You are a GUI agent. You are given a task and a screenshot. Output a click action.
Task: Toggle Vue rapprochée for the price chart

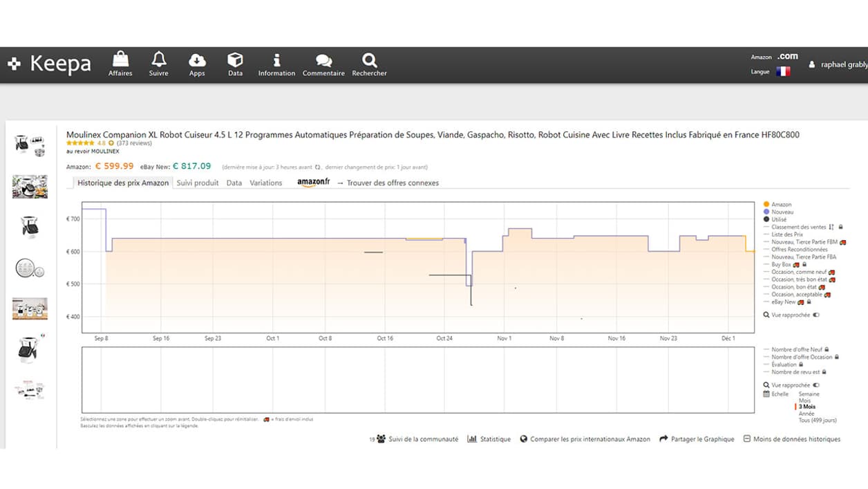[816, 315]
